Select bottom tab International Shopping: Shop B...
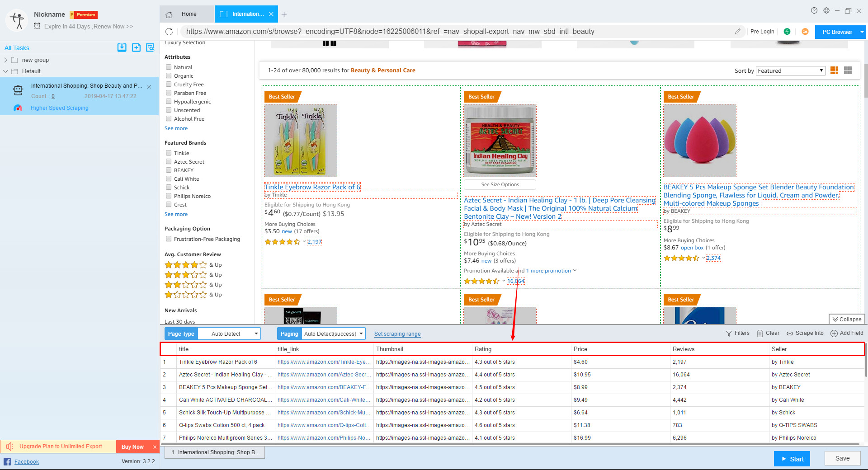 coord(215,452)
